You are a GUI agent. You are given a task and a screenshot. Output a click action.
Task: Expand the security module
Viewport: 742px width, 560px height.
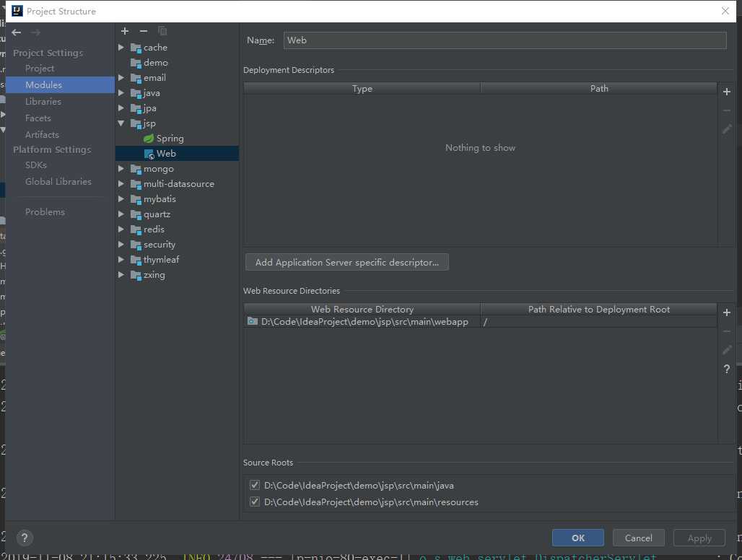[x=121, y=244]
